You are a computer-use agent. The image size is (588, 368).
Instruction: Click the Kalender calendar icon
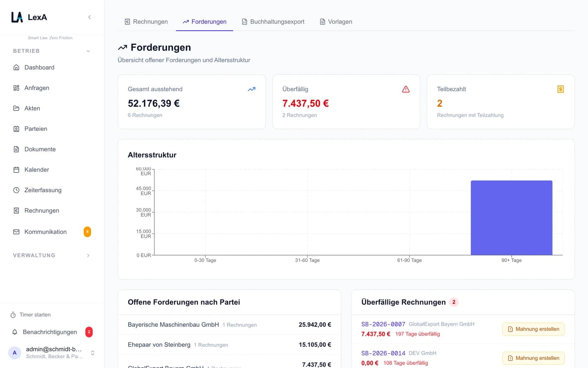[16, 170]
